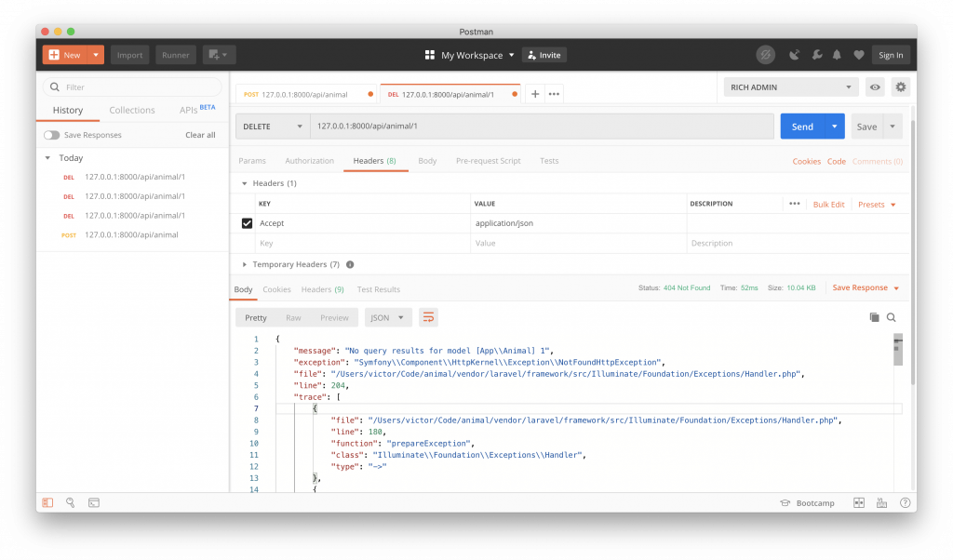Click the two-pane layout icon
This screenshot has height=560, width=953.
point(859,503)
